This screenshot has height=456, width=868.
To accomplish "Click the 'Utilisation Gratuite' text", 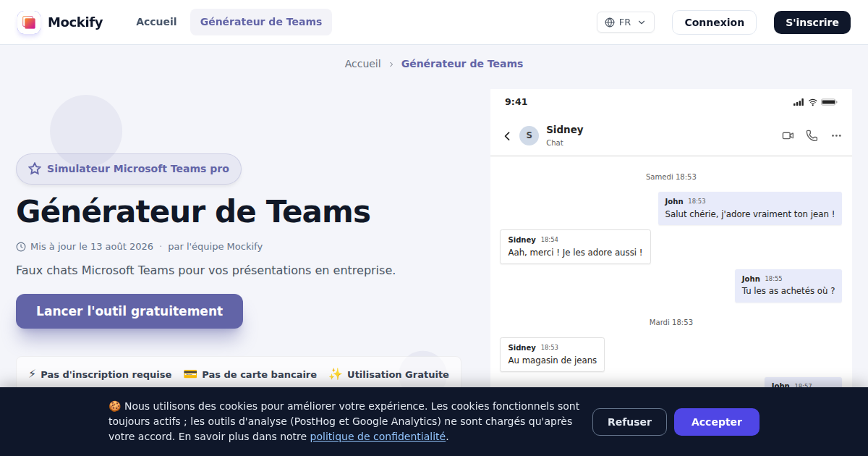I will 398,375.
